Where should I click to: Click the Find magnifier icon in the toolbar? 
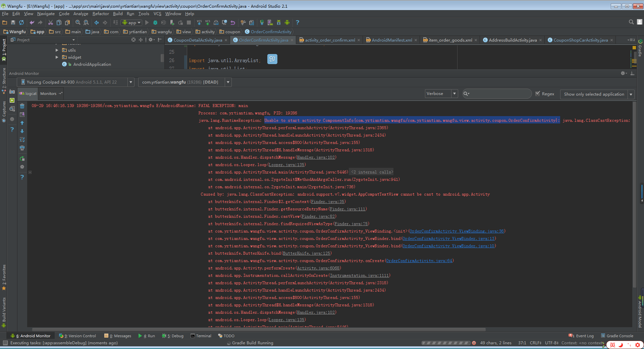coord(78,22)
